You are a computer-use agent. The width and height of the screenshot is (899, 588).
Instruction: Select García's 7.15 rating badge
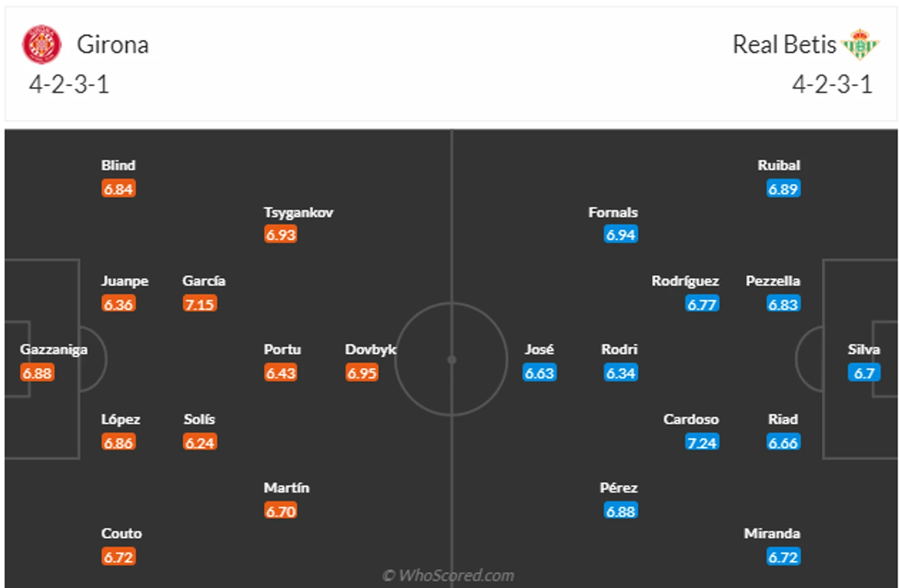[200, 304]
